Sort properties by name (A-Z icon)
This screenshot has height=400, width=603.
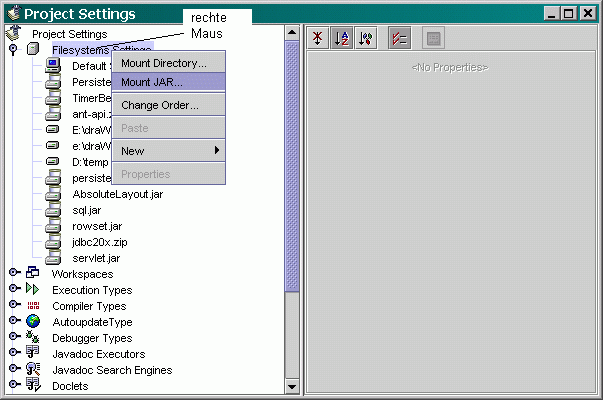point(341,38)
